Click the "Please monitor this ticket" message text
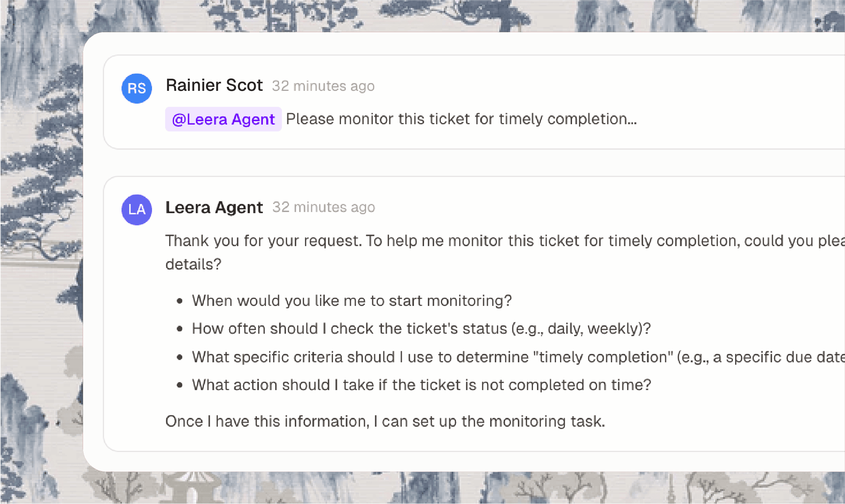 point(461,119)
